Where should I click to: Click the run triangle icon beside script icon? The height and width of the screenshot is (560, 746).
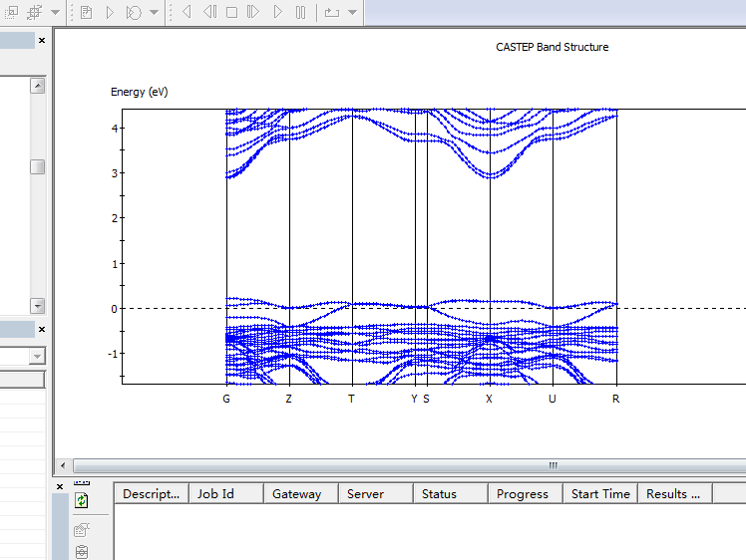pos(110,12)
